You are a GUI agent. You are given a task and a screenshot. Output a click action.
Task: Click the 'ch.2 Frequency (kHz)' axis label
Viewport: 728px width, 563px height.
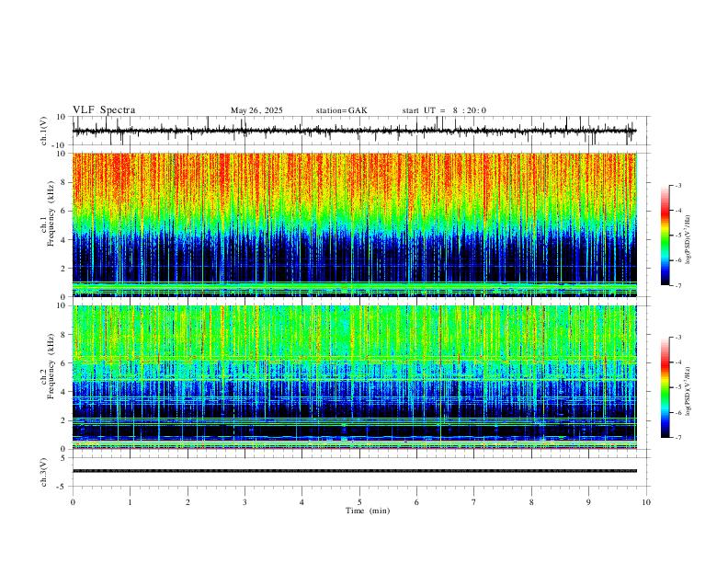[x=49, y=366]
